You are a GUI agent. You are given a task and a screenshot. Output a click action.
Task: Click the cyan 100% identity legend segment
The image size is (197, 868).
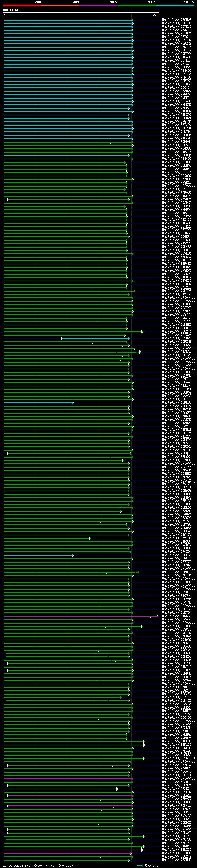pyautogui.click(x=175, y=6)
